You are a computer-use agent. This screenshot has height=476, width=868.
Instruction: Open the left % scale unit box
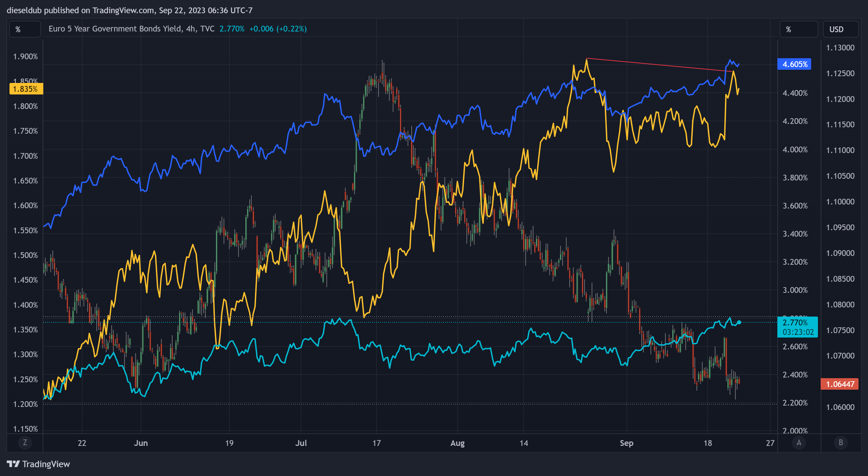pos(25,29)
